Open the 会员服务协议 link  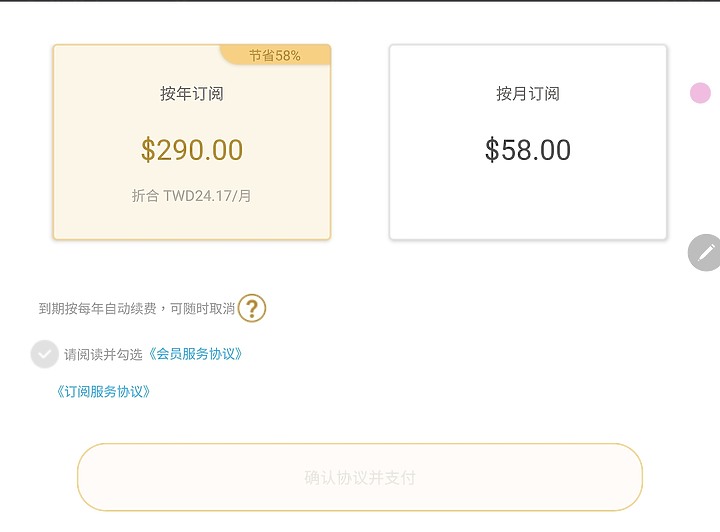click(x=195, y=354)
